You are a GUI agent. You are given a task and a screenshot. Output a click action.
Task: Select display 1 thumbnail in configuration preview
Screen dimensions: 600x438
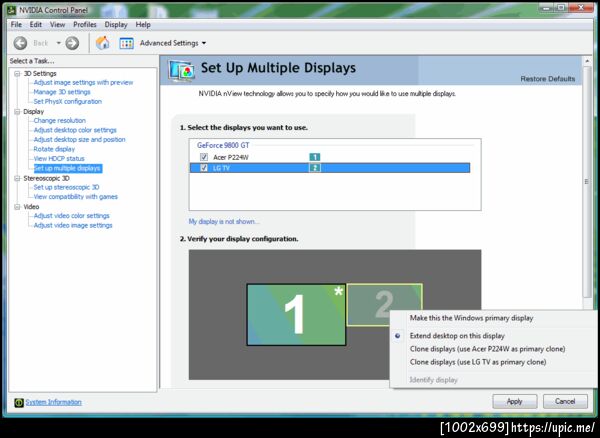coord(296,314)
